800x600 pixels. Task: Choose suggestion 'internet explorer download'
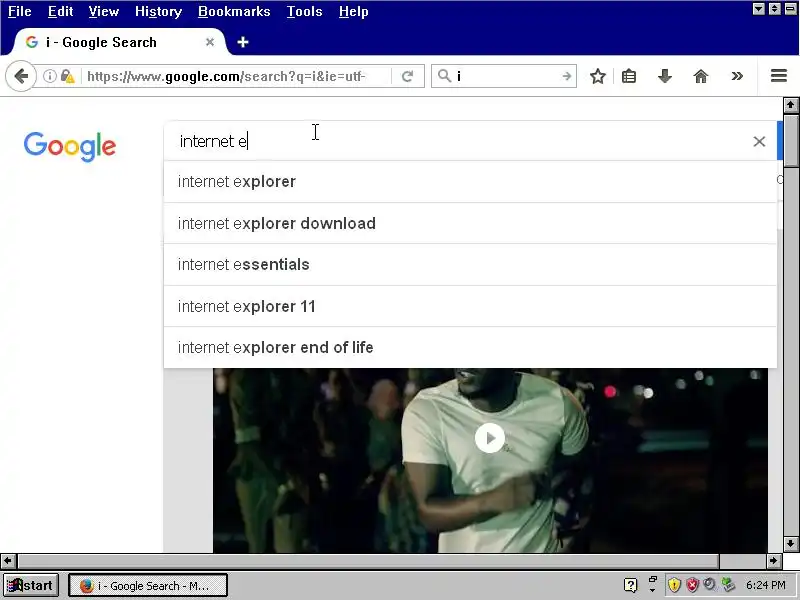coord(470,223)
